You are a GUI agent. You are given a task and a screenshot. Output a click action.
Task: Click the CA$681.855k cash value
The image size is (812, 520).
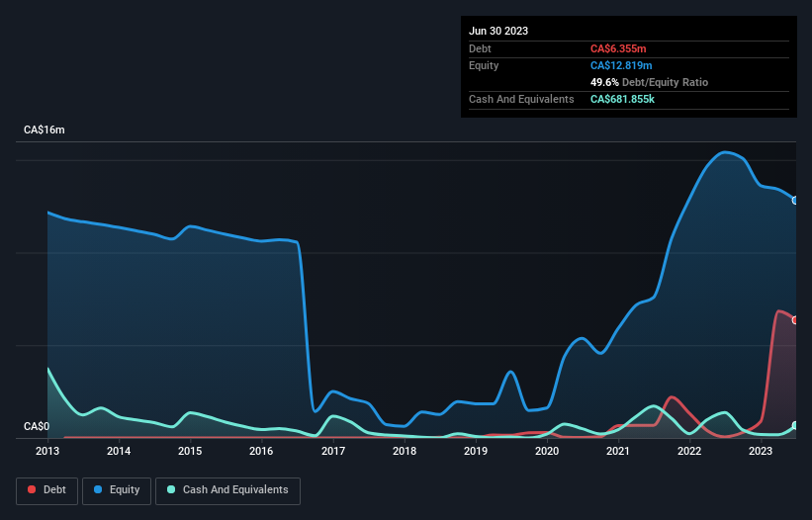(x=622, y=99)
